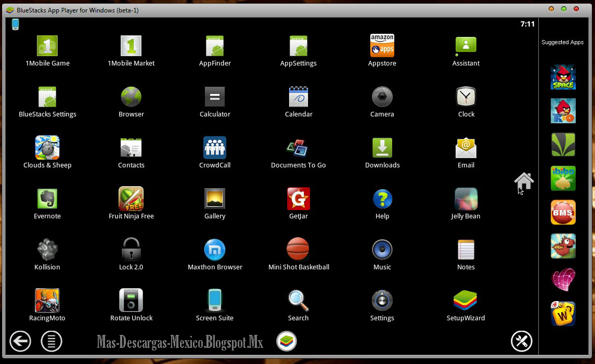Launch CrowdCall

pyautogui.click(x=215, y=148)
